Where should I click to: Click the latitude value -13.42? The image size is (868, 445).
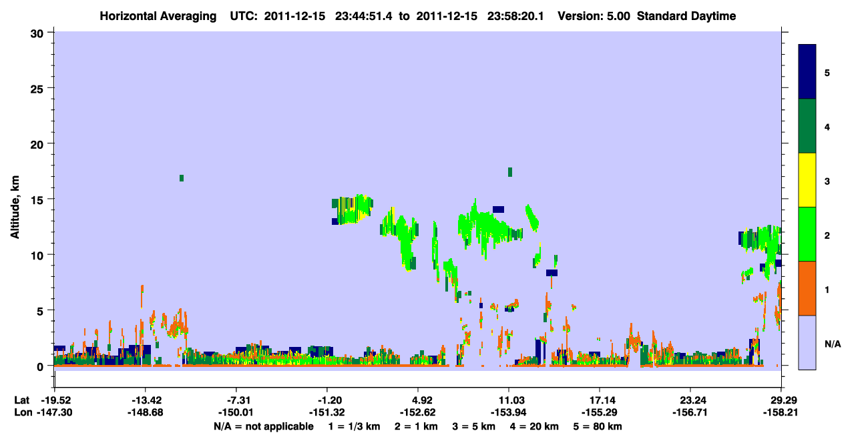pos(145,400)
